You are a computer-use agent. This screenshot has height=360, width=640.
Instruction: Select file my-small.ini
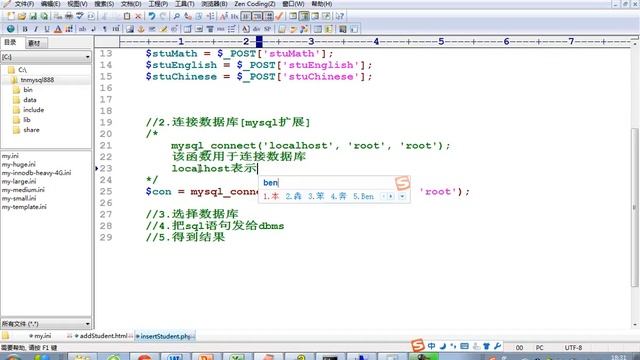(19, 198)
